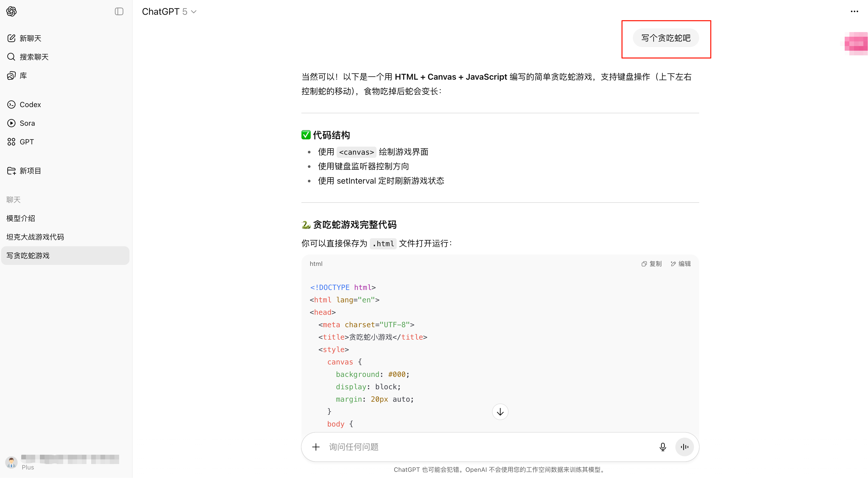This screenshot has width=868, height=478.
Task: Edit the code block via 编辑
Action: pos(680,264)
